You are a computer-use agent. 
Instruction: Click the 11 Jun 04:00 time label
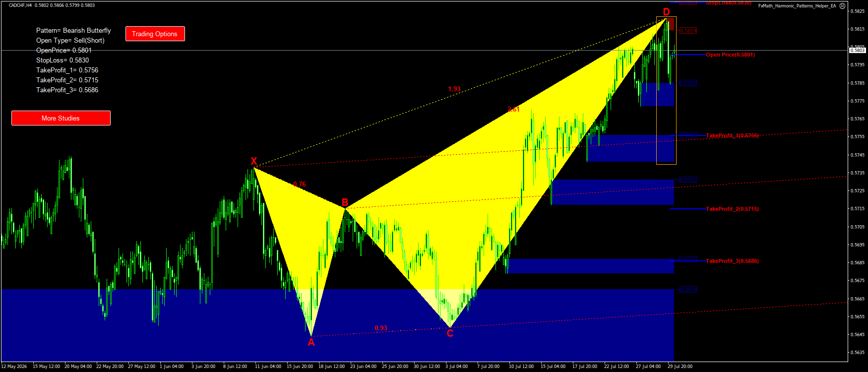(268, 367)
